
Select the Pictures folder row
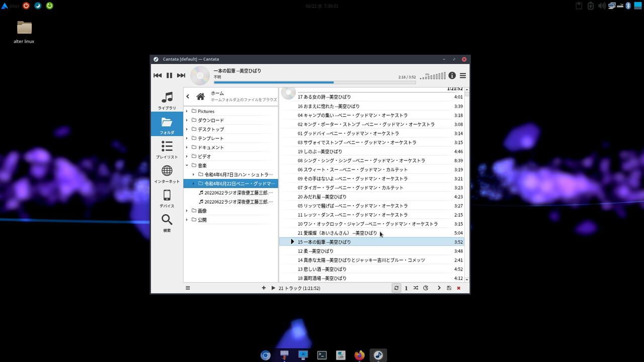(x=230, y=111)
